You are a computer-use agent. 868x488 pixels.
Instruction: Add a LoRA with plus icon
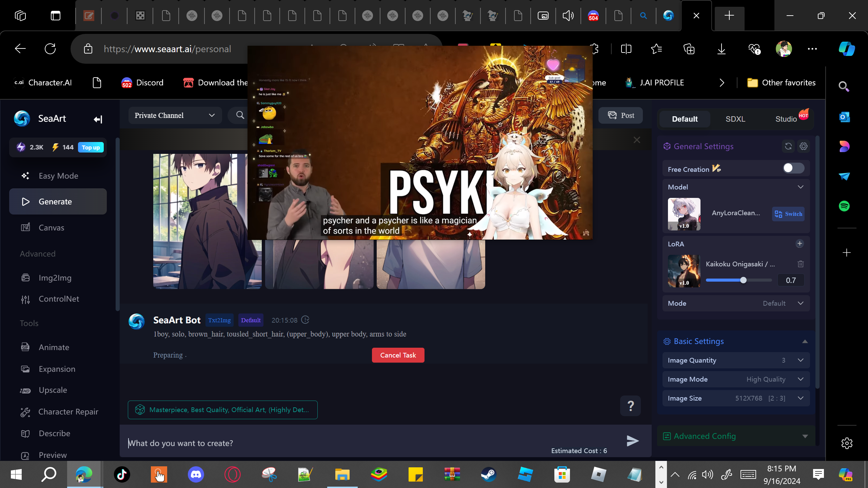pyautogui.click(x=800, y=244)
